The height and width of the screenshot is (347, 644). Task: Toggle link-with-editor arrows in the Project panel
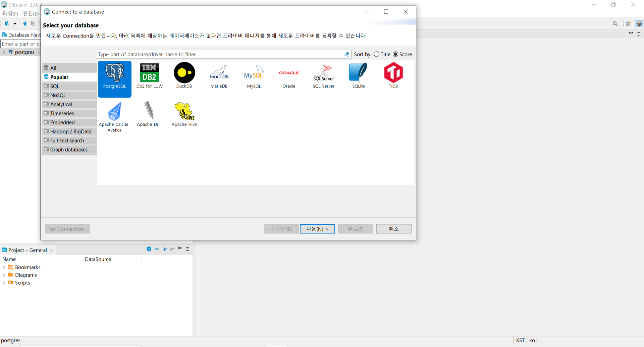pyautogui.click(x=172, y=249)
